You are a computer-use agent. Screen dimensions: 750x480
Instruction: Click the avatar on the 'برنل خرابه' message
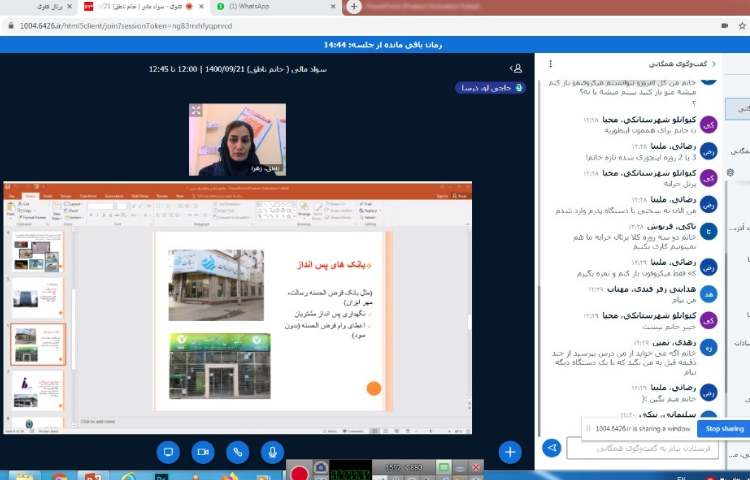tap(708, 178)
